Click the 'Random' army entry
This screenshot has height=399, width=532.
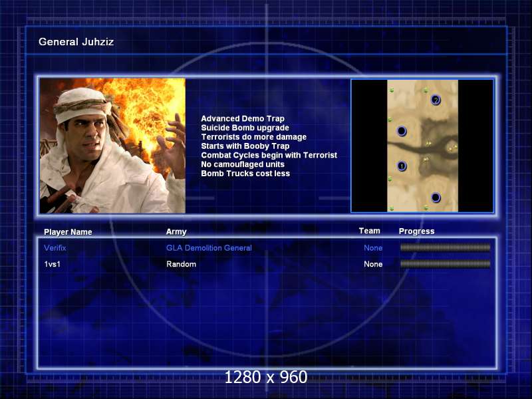pos(181,264)
